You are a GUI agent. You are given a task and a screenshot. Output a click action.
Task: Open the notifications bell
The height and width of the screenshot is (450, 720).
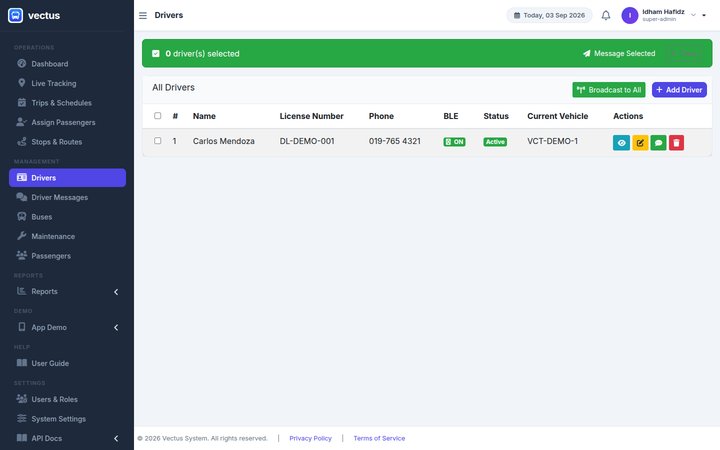606,15
